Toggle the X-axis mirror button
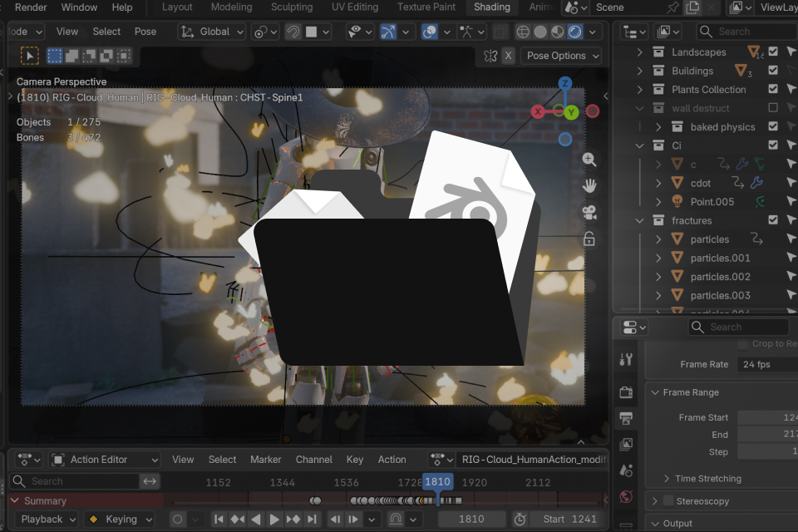The height and width of the screenshot is (532, 798). pyautogui.click(x=508, y=56)
